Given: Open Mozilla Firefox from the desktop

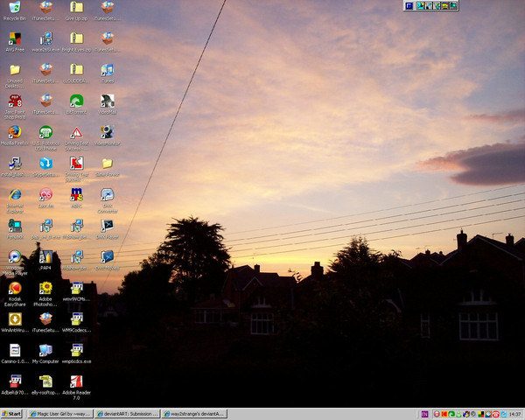Looking at the screenshot, I should tap(15, 133).
